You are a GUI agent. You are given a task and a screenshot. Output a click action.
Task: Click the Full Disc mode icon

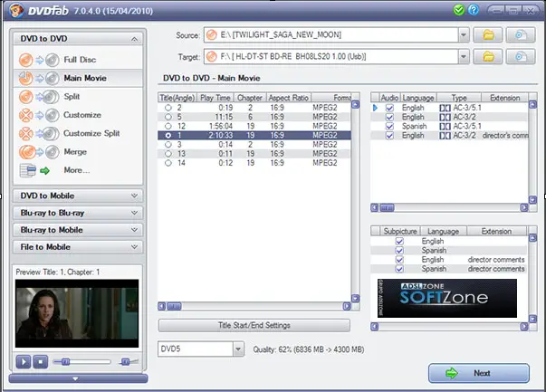coord(39,60)
